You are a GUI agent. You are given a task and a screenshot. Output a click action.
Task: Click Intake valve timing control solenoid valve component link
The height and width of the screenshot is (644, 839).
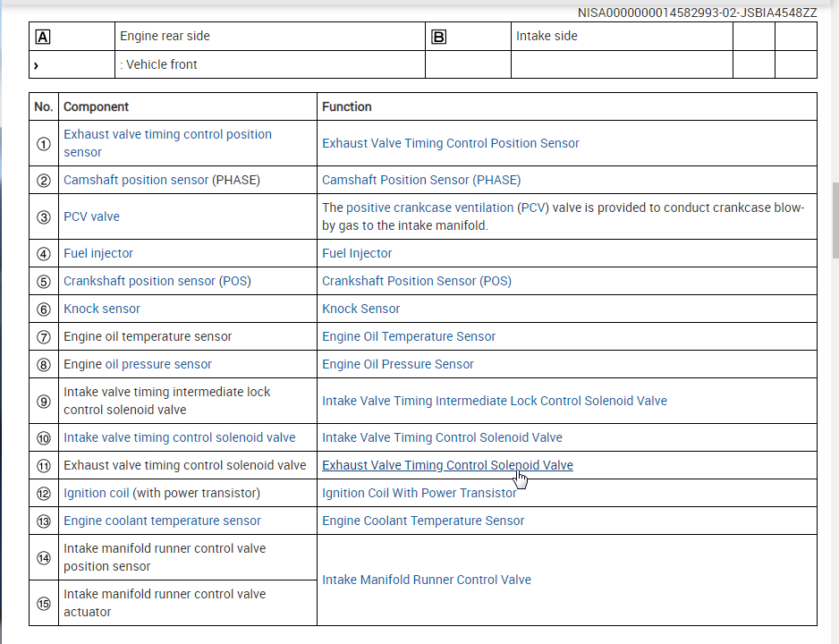(x=179, y=437)
